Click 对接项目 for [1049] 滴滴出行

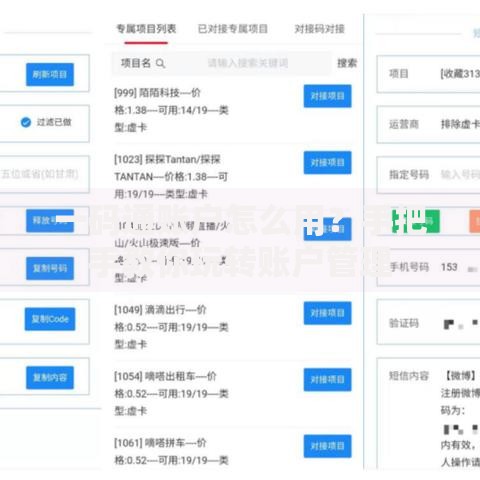pos(327,313)
